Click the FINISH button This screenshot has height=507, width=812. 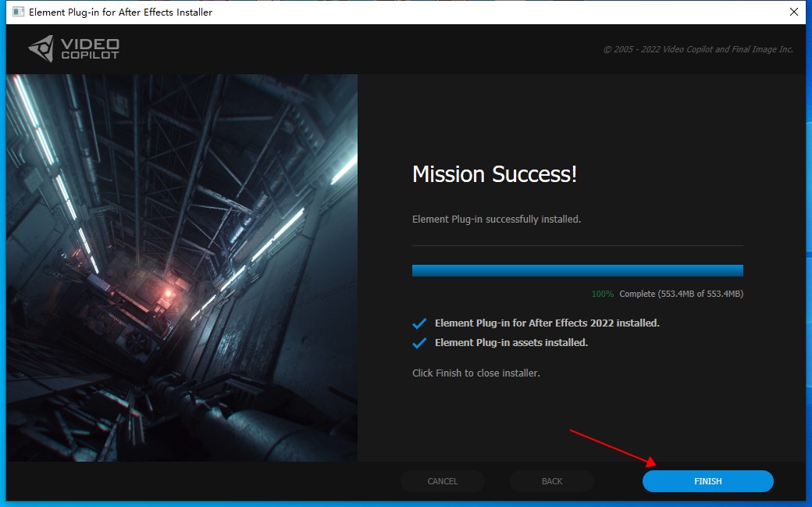pos(707,481)
